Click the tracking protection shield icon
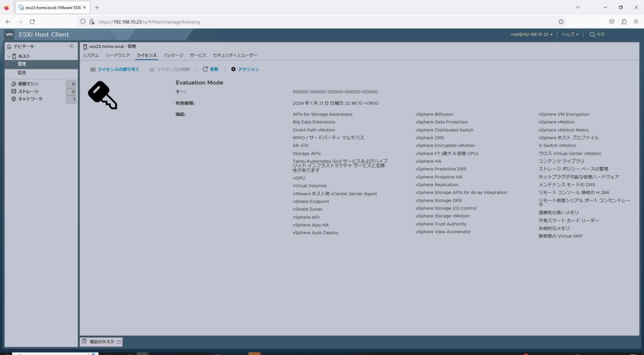644x355 pixels. (x=83, y=21)
